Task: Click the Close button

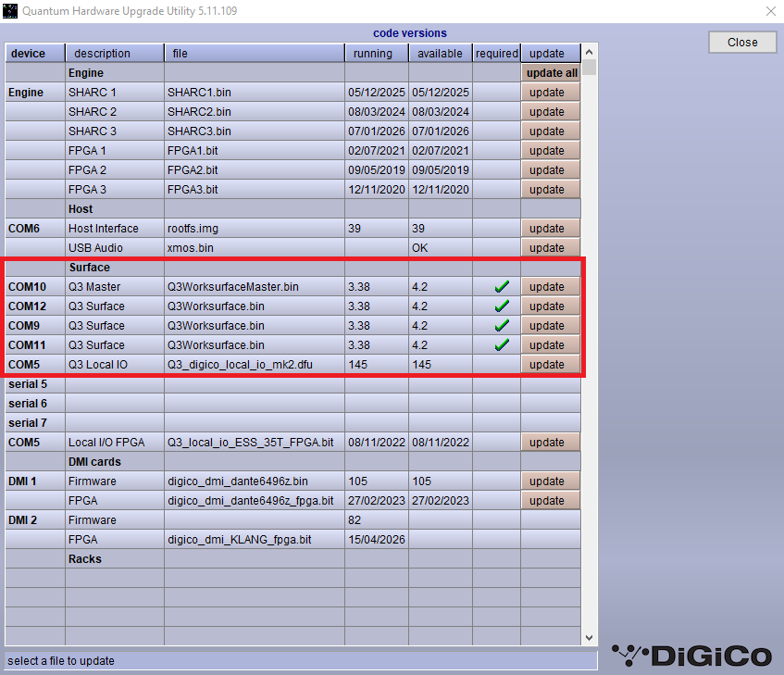Action: 742,42
